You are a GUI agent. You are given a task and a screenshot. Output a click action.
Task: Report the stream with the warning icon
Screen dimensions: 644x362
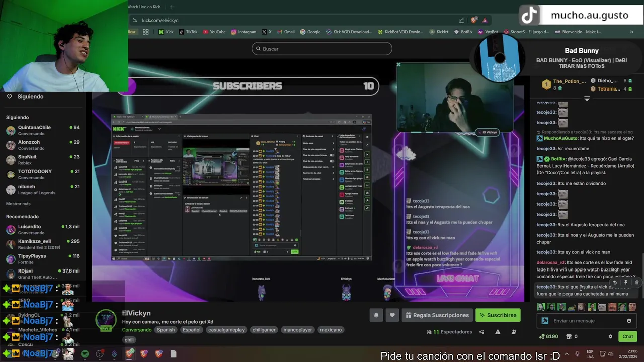click(x=498, y=332)
